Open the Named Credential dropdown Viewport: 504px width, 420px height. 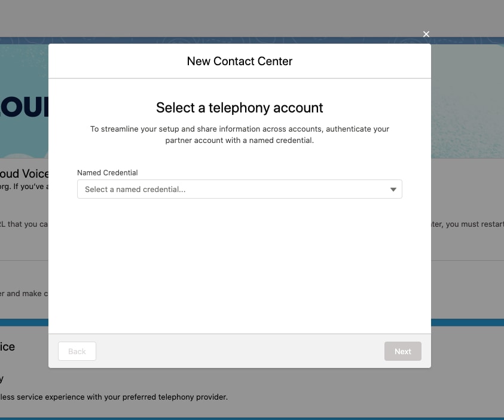click(x=240, y=189)
